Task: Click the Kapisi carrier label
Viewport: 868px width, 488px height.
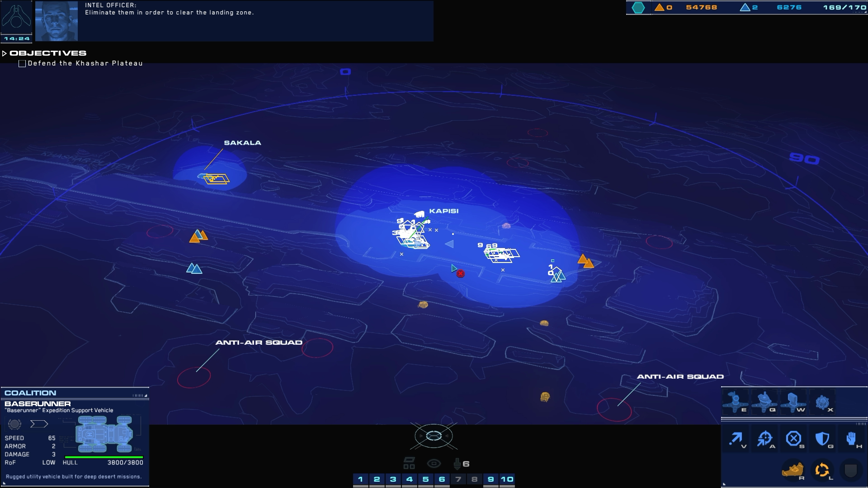Action: (x=443, y=211)
